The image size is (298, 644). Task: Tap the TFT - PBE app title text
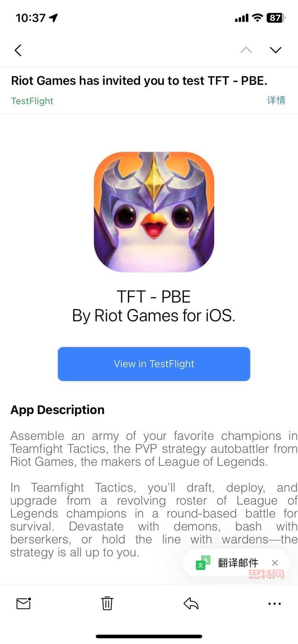pos(153,297)
